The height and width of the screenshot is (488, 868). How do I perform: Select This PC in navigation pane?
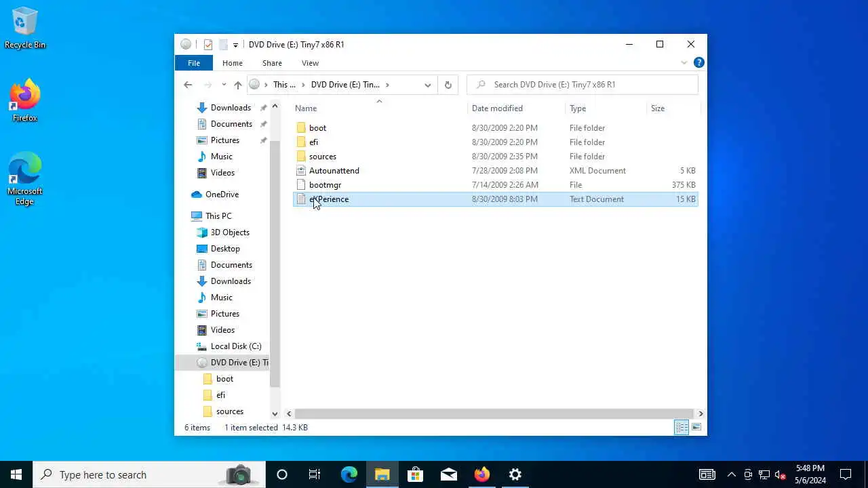(x=218, y=216)
